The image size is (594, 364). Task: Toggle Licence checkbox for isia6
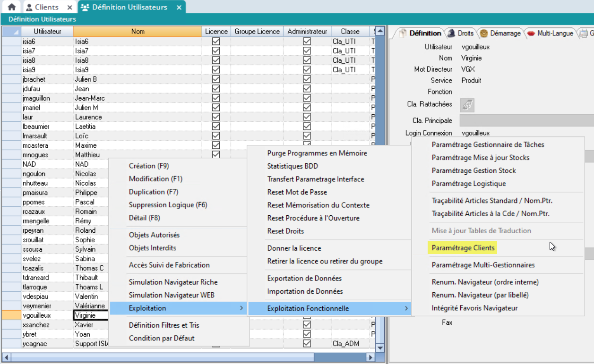pos(216,42)
